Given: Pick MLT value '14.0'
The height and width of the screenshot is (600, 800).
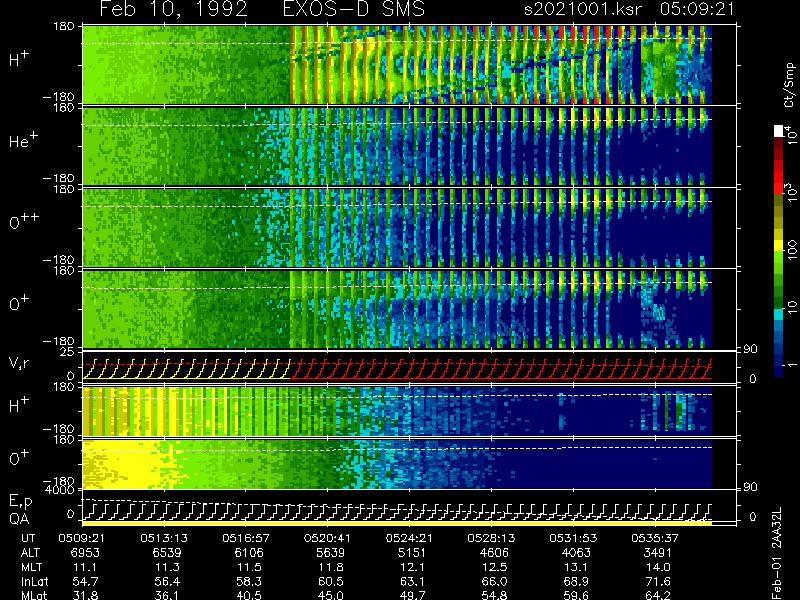Looking at the screenshot, I should pyautogui.click(x=658, y=567).
